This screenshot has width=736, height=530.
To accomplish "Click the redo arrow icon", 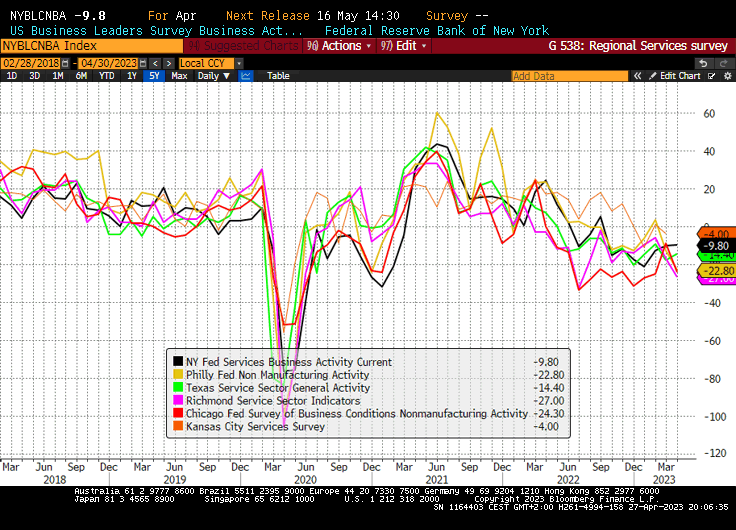I will coord(723,63).
